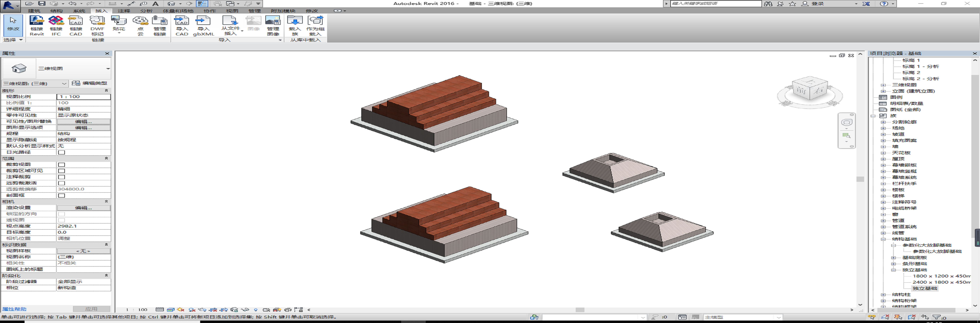980x323 pixels.
Task: Expand the 立面 (建筑立面) tree node
Action: pyautogui.click(x=883, y=91)
